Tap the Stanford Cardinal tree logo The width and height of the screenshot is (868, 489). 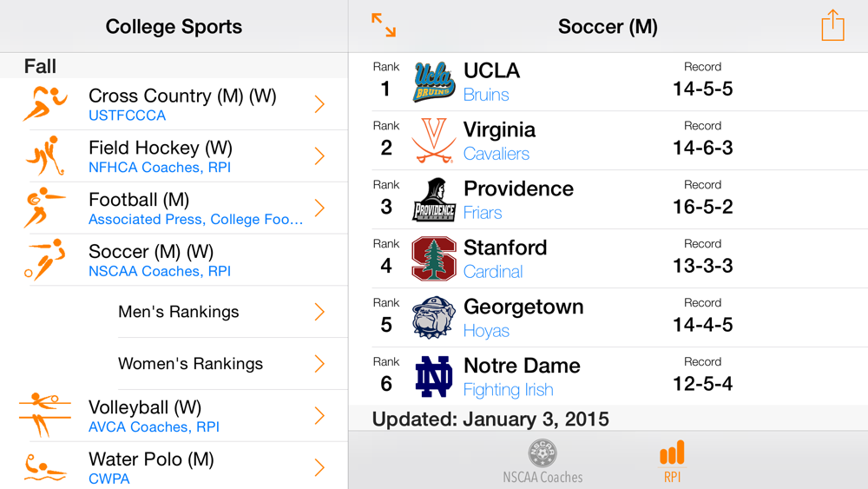tap(434, 259)
